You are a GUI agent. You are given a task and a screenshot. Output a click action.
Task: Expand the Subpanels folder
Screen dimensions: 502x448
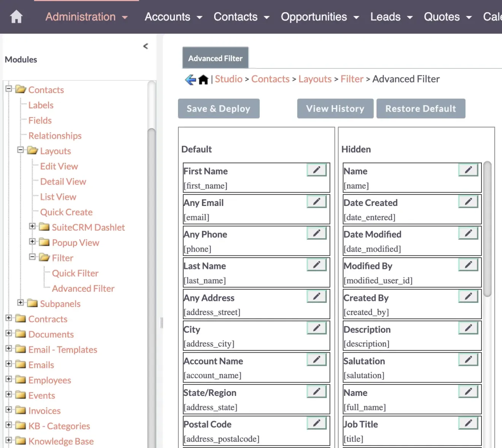coord(21,303)
